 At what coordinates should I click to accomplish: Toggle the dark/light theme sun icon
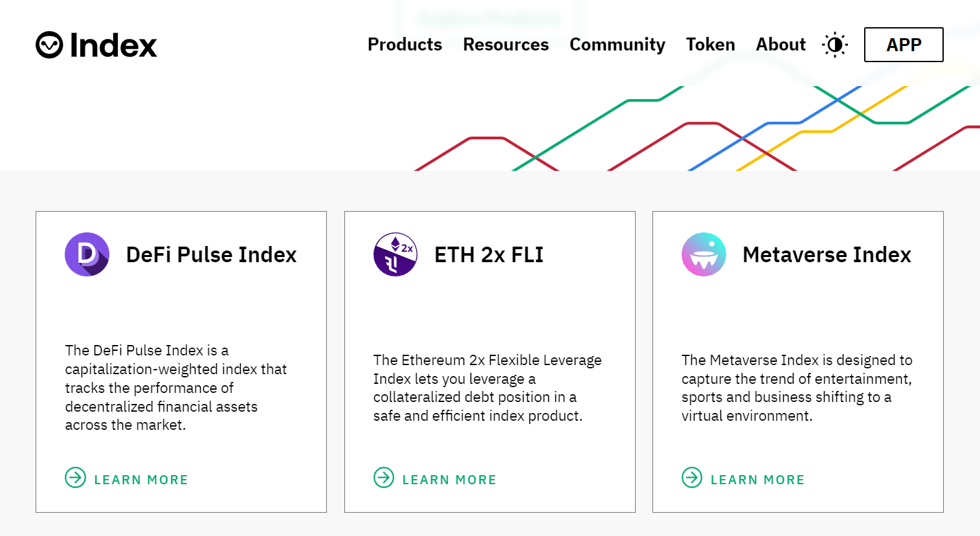coord(835,45)
